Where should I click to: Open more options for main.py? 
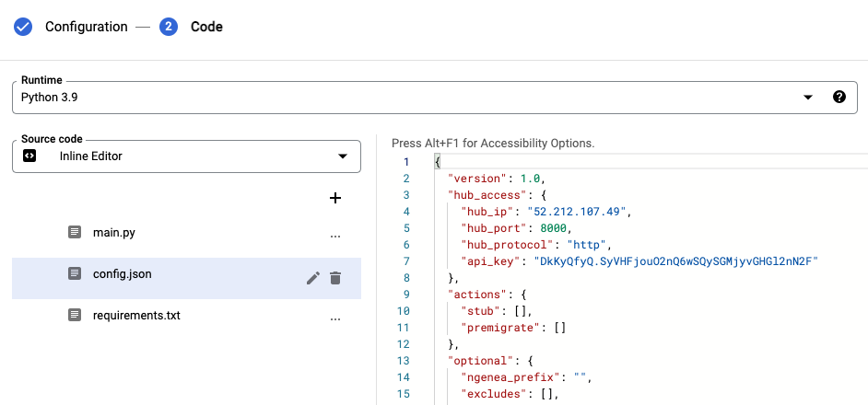[x=335, y=235]
